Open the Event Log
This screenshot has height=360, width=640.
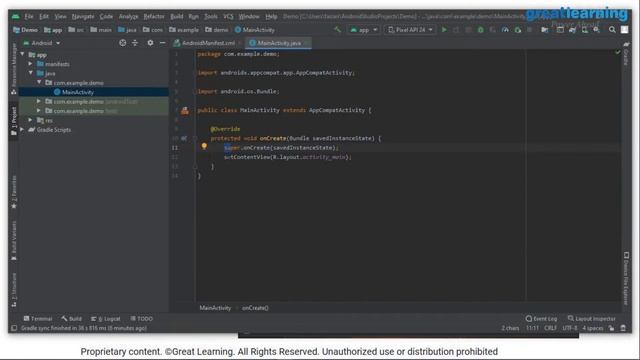tap(541, 319)
